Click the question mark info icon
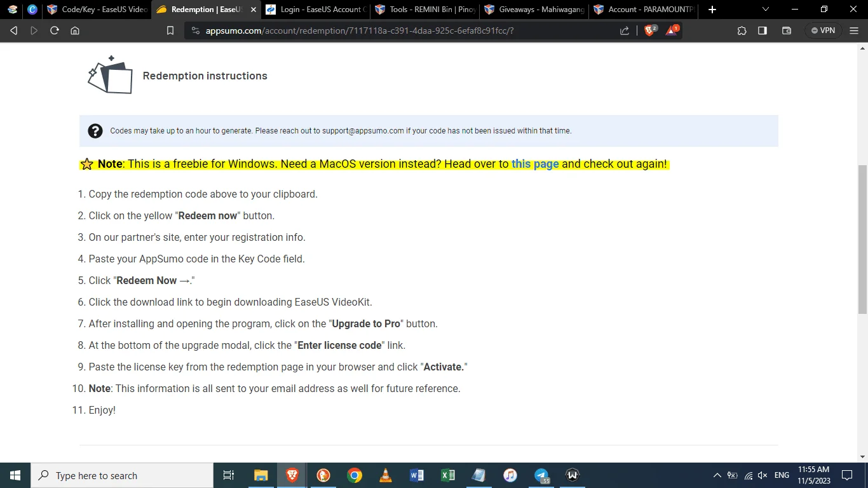Image resolution: width=868 pixels, height=488 pixels. coord(95,131)
